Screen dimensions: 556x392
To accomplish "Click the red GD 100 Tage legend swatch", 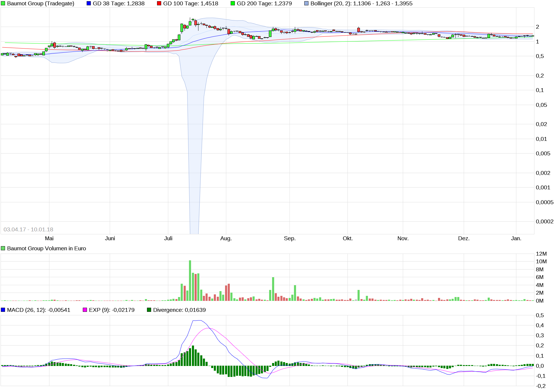I will point(159,4).
